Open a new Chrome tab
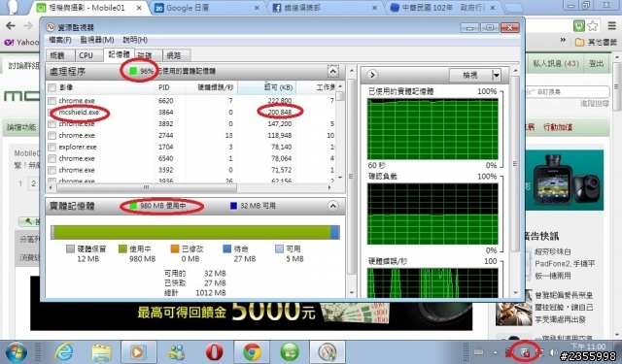This screenshot has height=364, width=622. click(x=514, y=8)
